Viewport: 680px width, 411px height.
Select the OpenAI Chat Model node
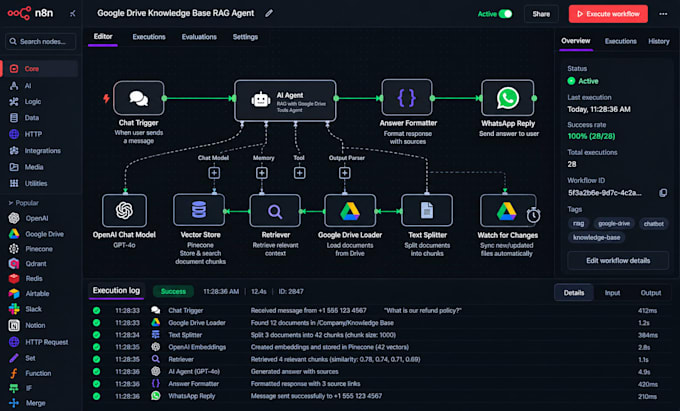click(124, 211)
